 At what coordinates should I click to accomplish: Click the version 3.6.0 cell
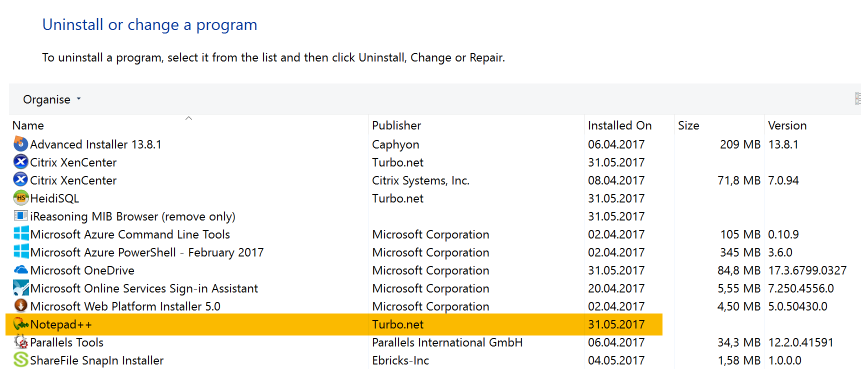click(780, 253)
